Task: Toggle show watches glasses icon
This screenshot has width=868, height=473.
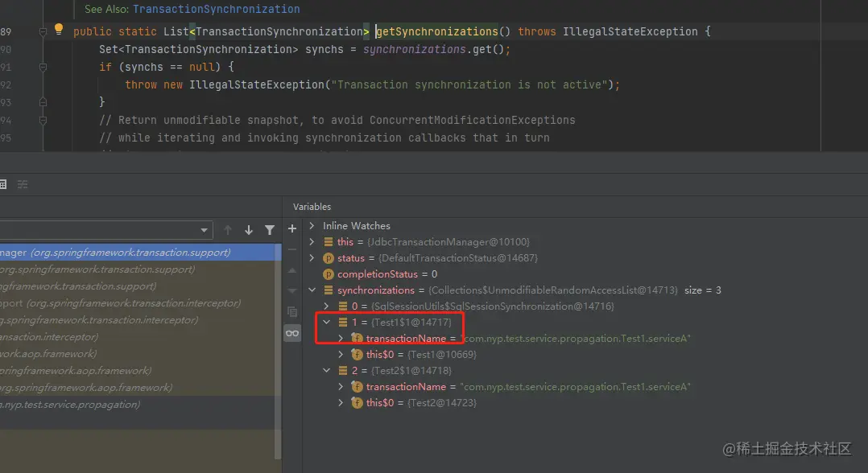Action: pyautogui.click(x=292, y=333)
